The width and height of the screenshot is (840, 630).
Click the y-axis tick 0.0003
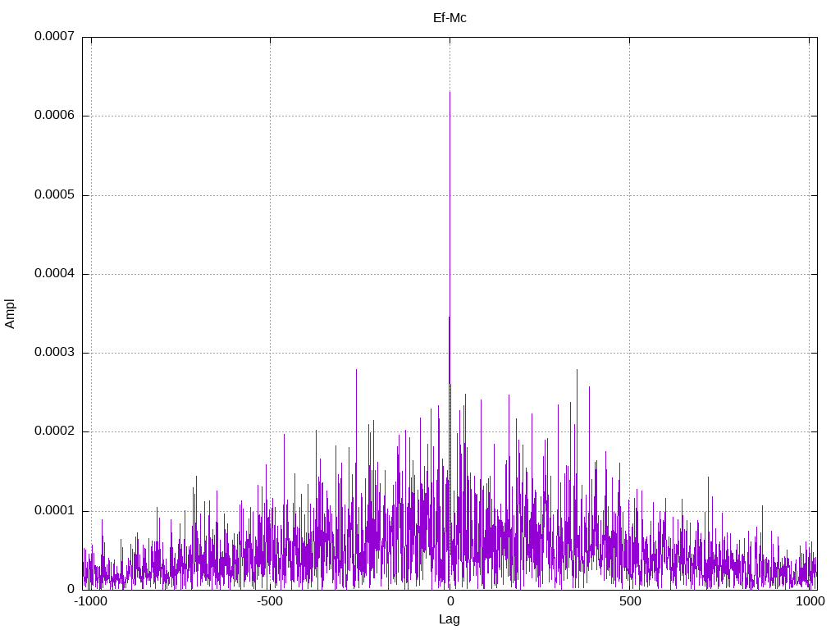54,352
